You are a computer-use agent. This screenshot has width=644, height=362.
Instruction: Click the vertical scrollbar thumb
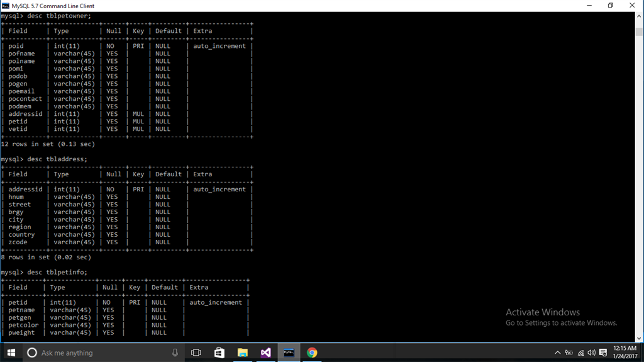click(x=639, y=31)
